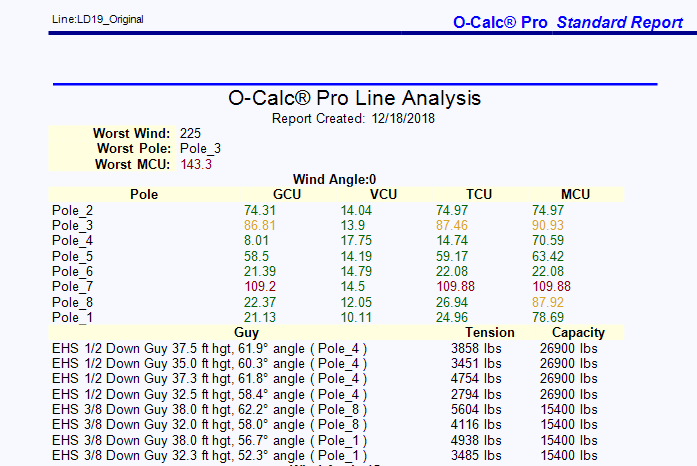The image size is (697, 466).
Task: Click the VCU column header
Action: point(383,195)
